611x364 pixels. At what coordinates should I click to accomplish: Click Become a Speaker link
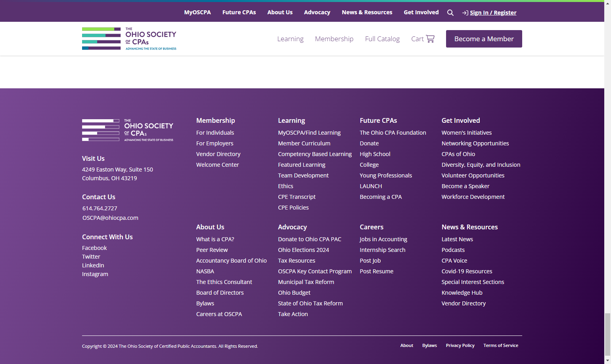click(x=465, y=186)
